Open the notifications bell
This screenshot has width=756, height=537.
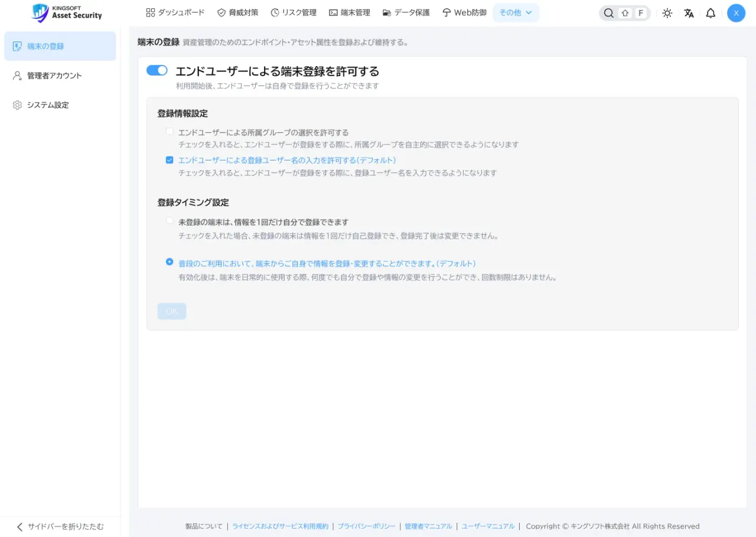tap(711, 13)
